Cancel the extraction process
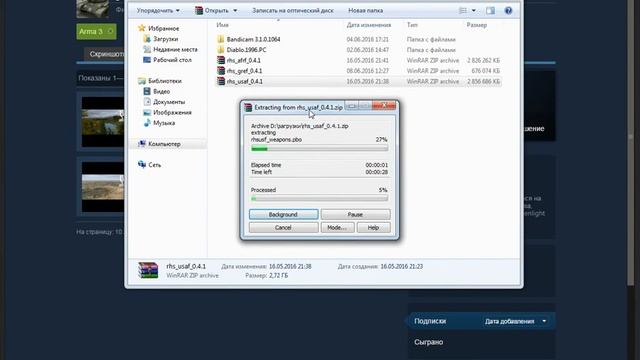Viewport: 640px width, 360px height. click(x=283, y=227)
